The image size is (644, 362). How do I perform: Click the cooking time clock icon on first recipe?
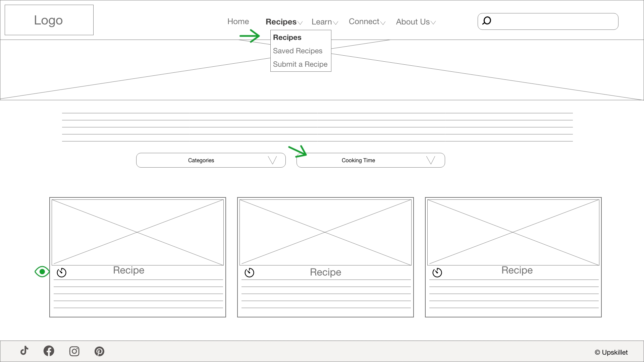62,272
